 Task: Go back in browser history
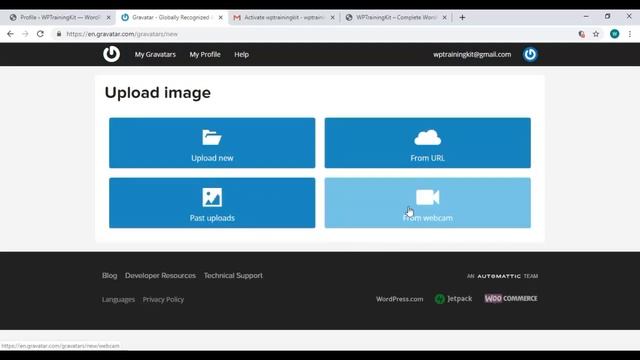point(10,34)
